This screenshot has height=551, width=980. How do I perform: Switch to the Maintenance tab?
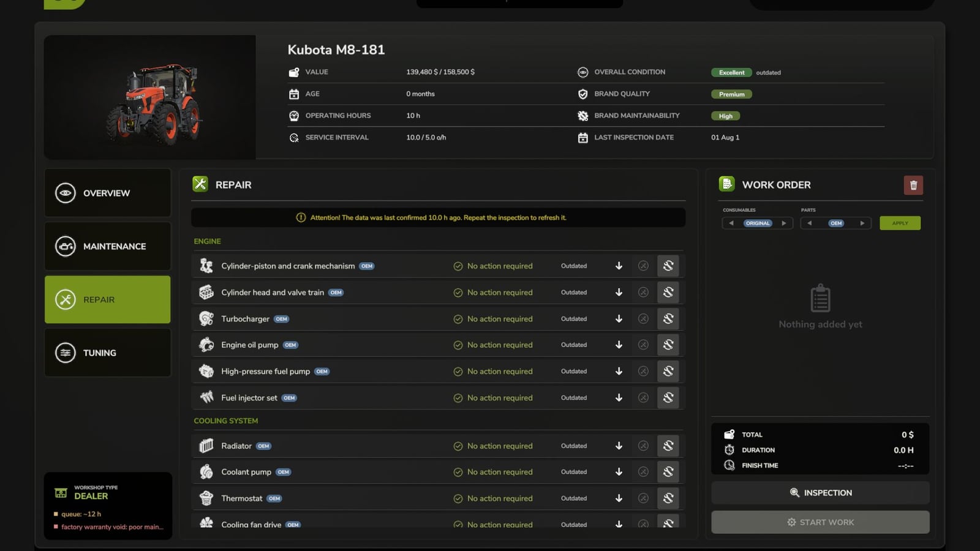[108, 246]
